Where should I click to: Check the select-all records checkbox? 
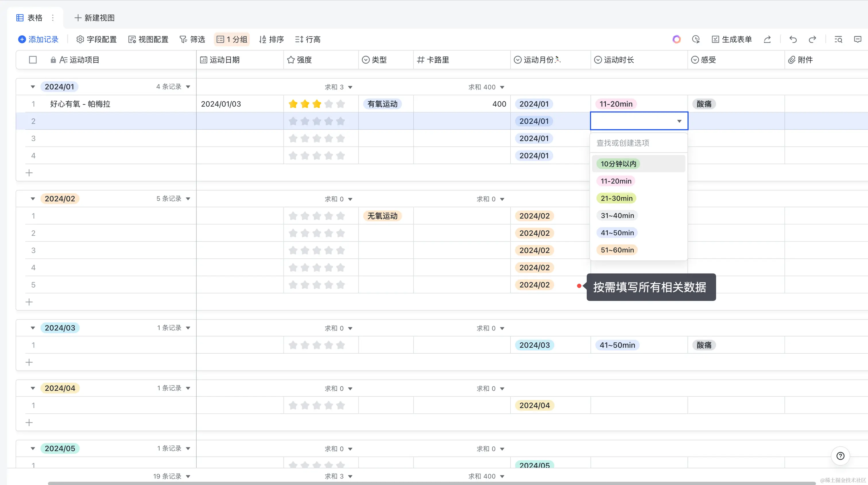click(33, 60)
